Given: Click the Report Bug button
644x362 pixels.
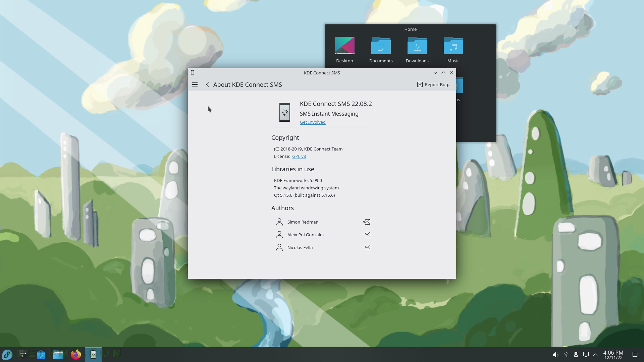Looking at the screenshot, I should coord(434,84).
